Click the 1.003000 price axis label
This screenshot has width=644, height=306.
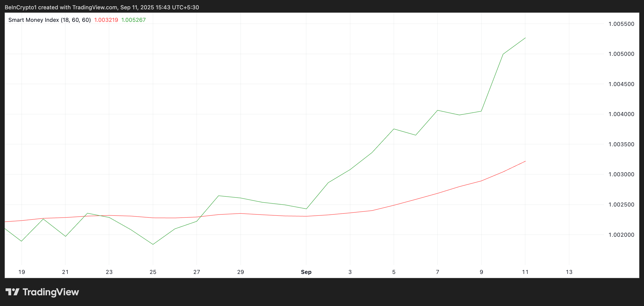point(621,174)
